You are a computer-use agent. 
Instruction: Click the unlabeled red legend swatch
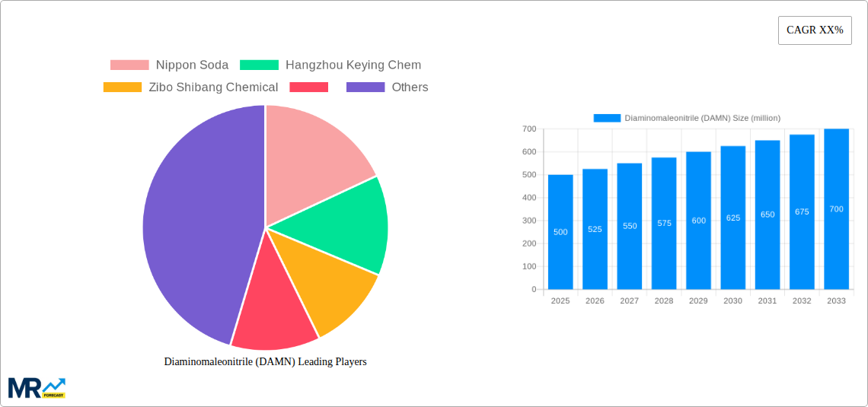coord(309,87)
